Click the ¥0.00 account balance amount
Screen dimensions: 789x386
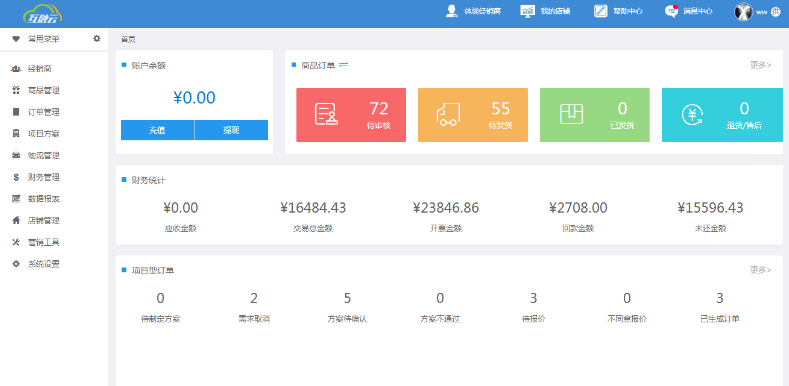[x=194, y=98]
